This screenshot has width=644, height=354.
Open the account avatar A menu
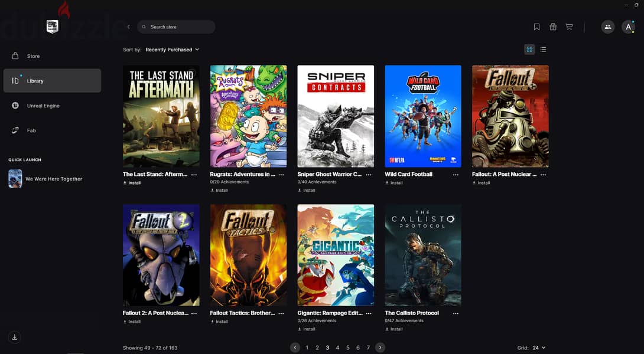point(628,27)
